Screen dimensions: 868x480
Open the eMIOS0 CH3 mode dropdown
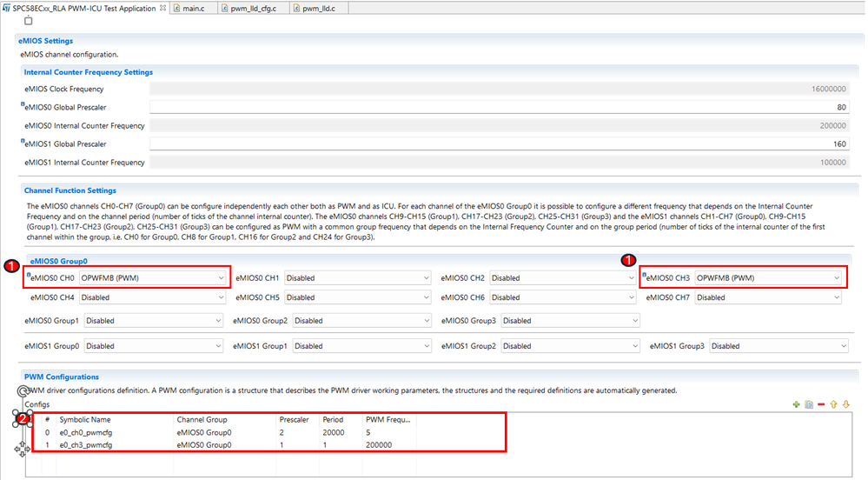(768, 277)
